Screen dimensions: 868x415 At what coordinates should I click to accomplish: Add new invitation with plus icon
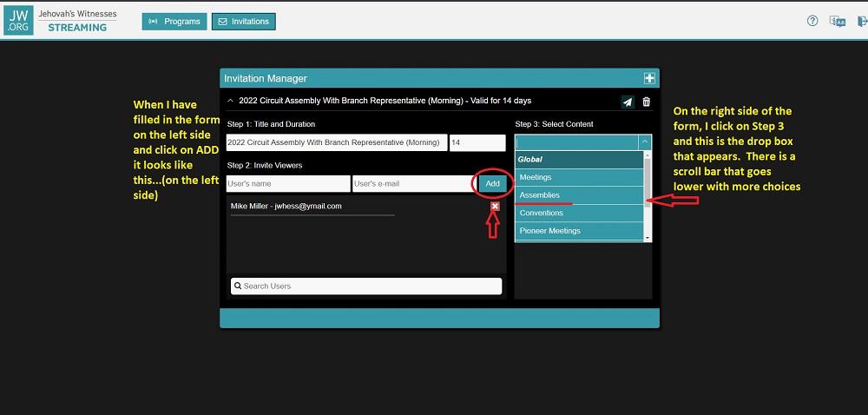point(649,78)
